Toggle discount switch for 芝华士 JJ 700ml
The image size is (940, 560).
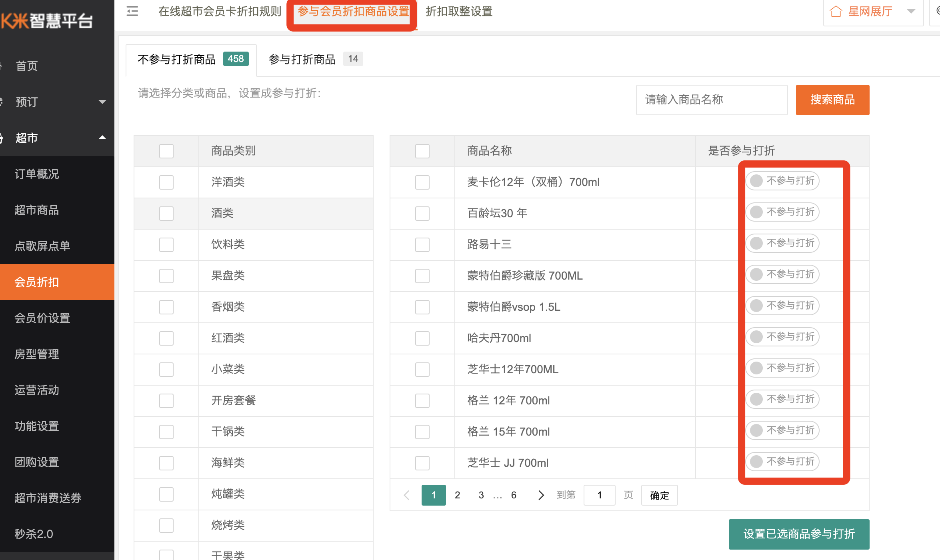pos(782,462)
